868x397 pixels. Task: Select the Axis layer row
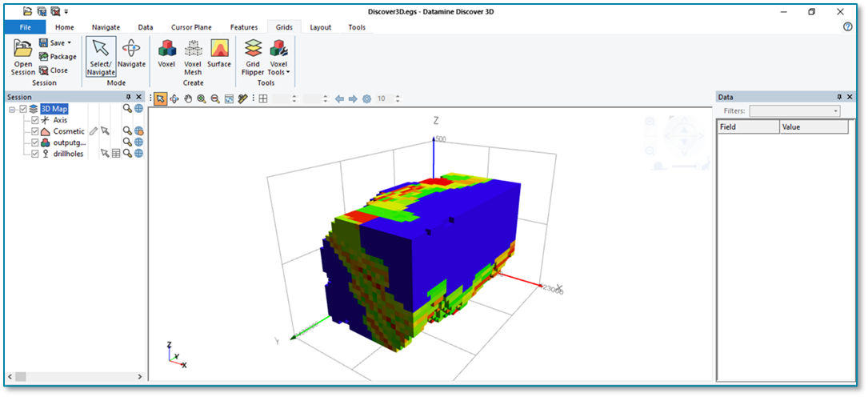click(x=60, y=120)
